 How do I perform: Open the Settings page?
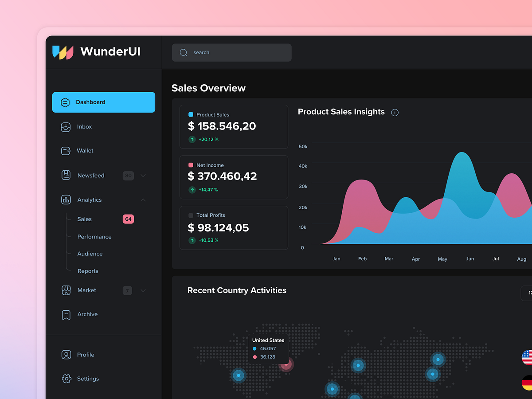[x=87, y=379]
